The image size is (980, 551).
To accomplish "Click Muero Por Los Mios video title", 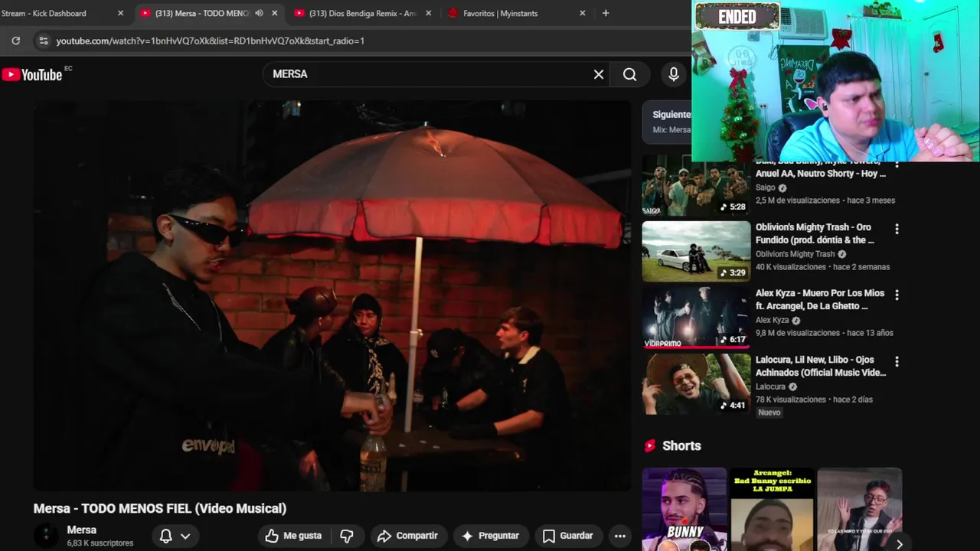I will [820, 299].
